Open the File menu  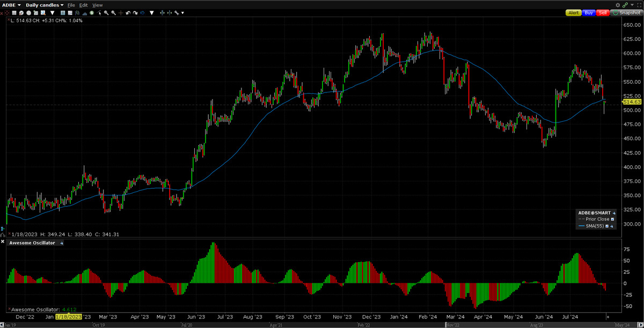[x=71, y=5]
